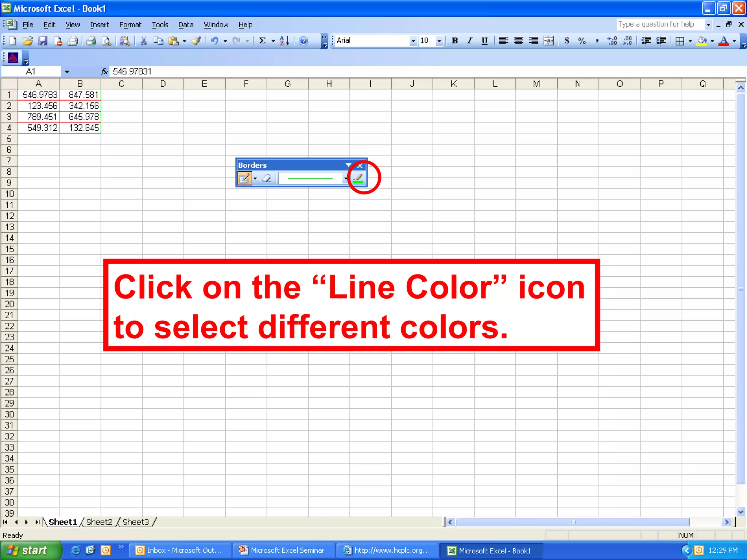Click the Open file folder icon
Screen dimensions: 747x560
pyautogui.click(x=28, y=41)
